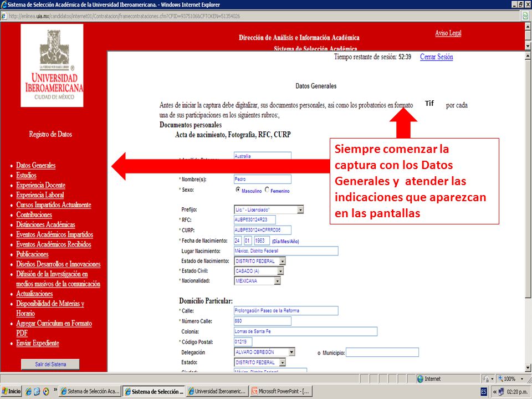Open Eventos Académicos Impartidos
The height and width of the screenshot is (399, 532).
coord(55,234)
